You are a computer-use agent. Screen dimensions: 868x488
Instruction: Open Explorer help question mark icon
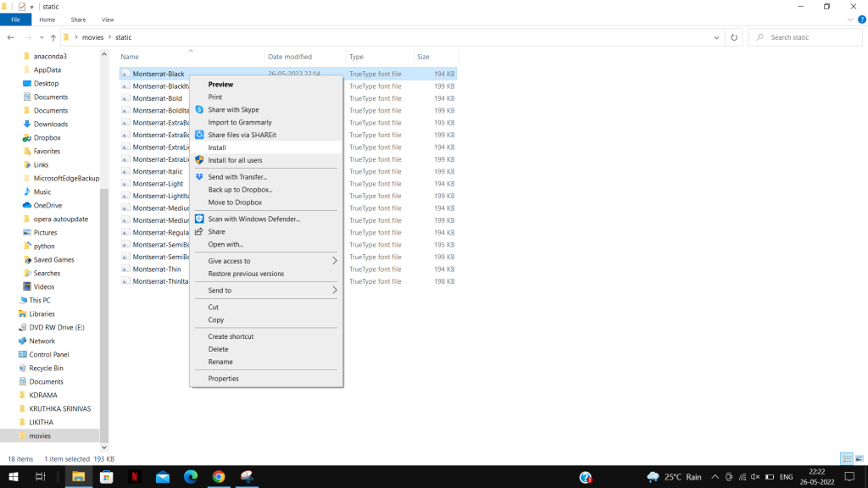[860, 19]
